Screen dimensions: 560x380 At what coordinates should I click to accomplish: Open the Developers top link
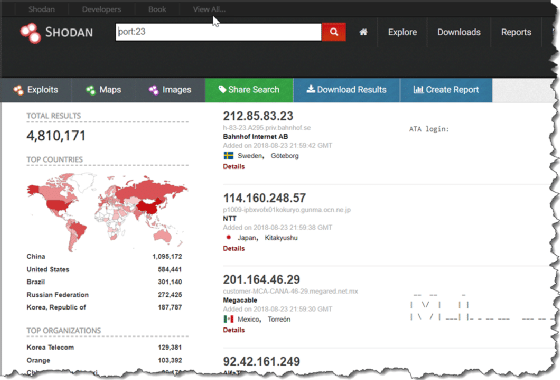click(101, 9)
